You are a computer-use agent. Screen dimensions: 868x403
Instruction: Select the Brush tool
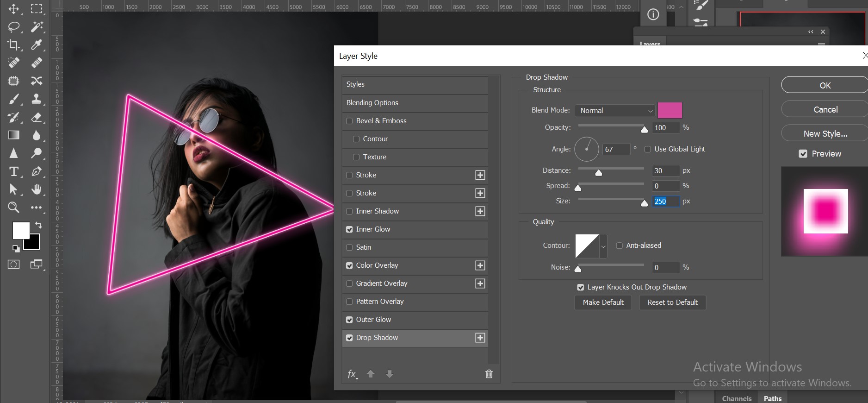13,99
